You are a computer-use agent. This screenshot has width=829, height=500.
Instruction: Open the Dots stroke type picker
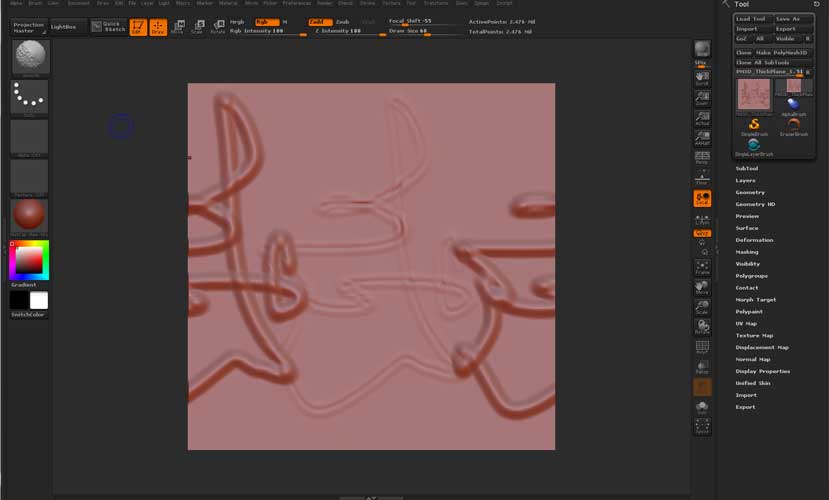(29, 97)
